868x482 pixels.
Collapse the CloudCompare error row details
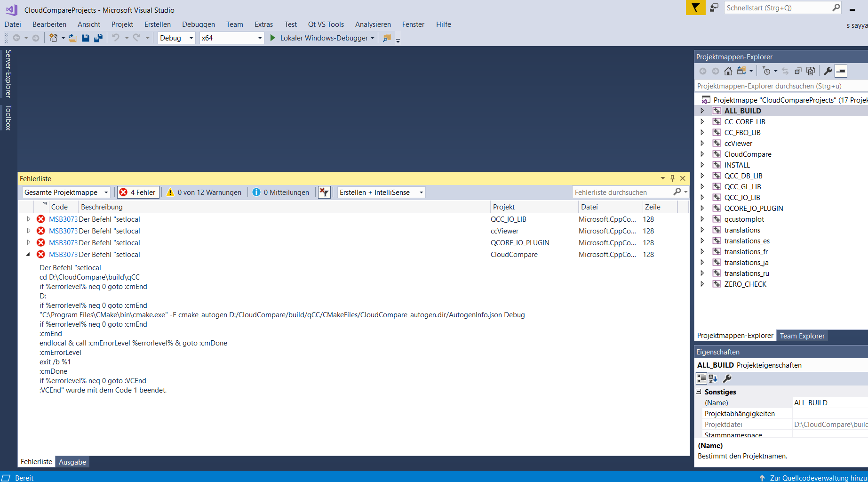[28, 255]
